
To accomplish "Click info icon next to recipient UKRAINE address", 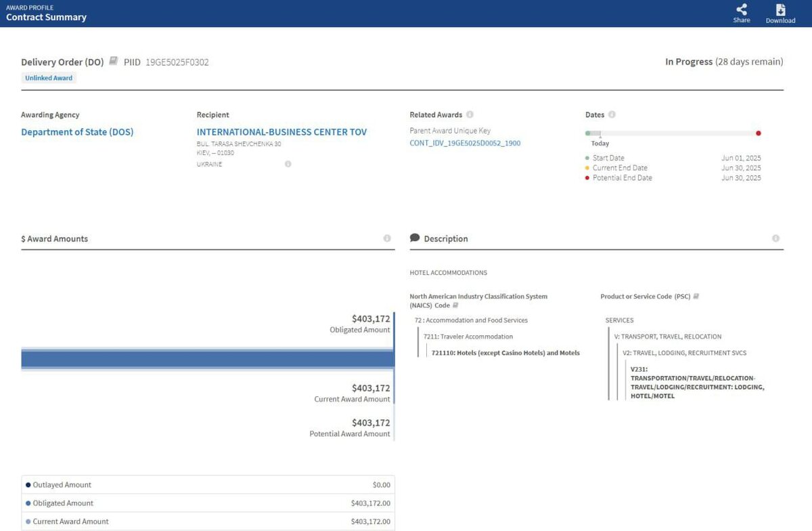I will coord(288,164).
